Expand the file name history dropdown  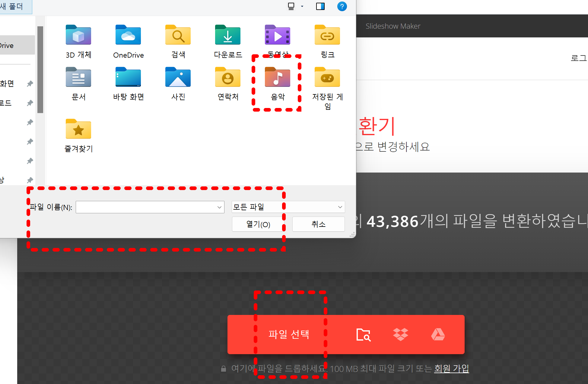click(x=219, y=207)
